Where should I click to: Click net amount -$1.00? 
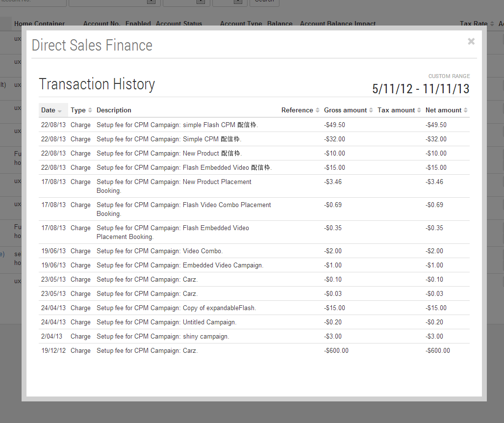(434, 265)
